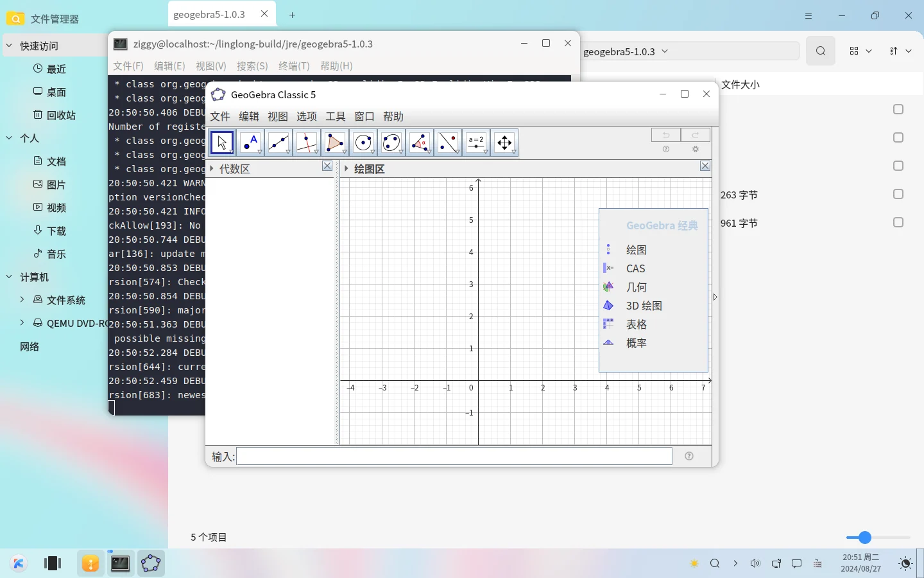Viewport: 924px width, 578px height.
Task: Select the Move arrow tool in GeoGebra
Action: pos(222,143)
